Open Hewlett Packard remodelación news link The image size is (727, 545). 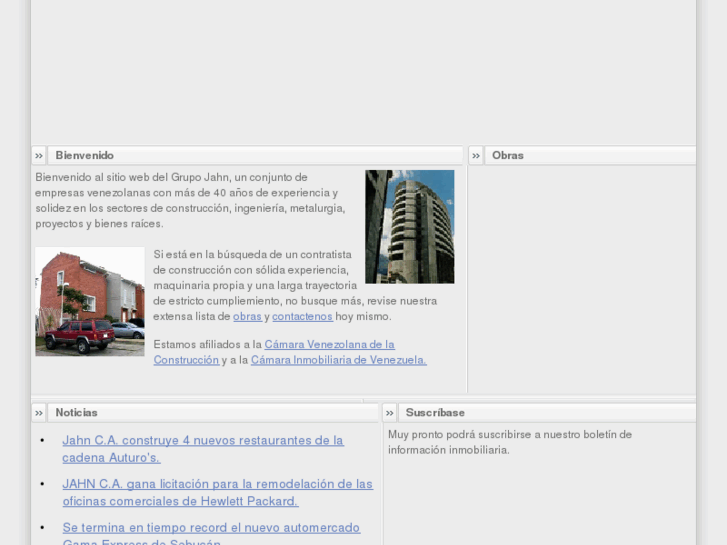[x=217, y=493]
